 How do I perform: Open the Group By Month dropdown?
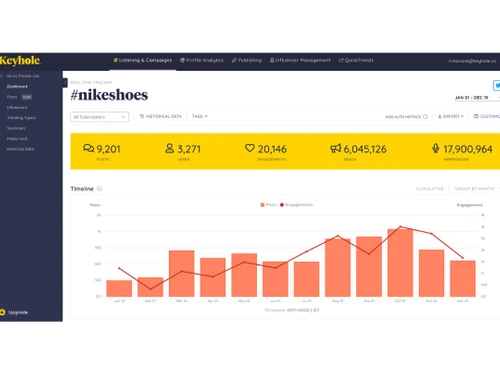[477, 189]
